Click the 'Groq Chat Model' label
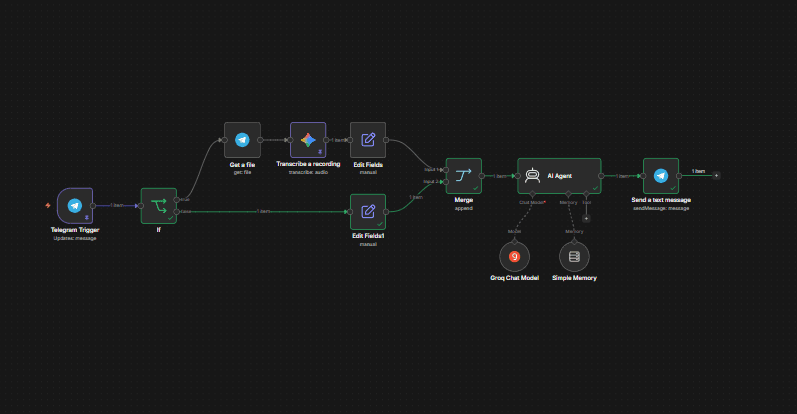 (x=514, y=278)
